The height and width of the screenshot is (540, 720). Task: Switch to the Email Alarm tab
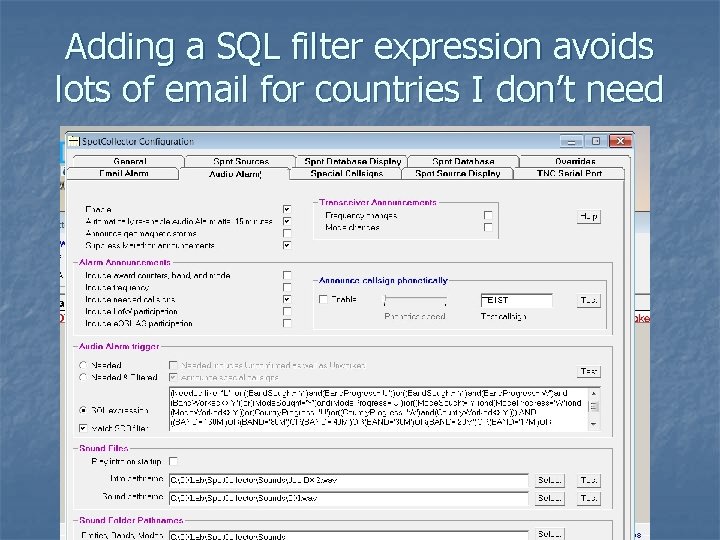124,173
